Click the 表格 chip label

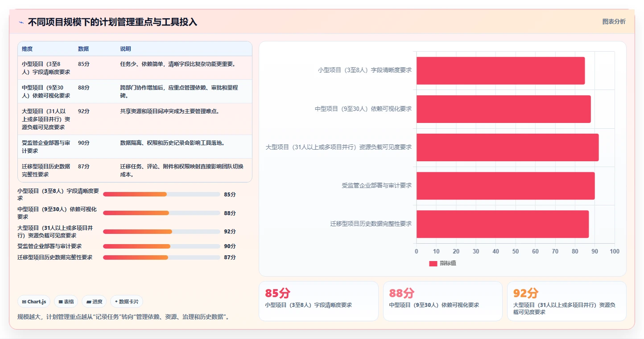[69, 302]
